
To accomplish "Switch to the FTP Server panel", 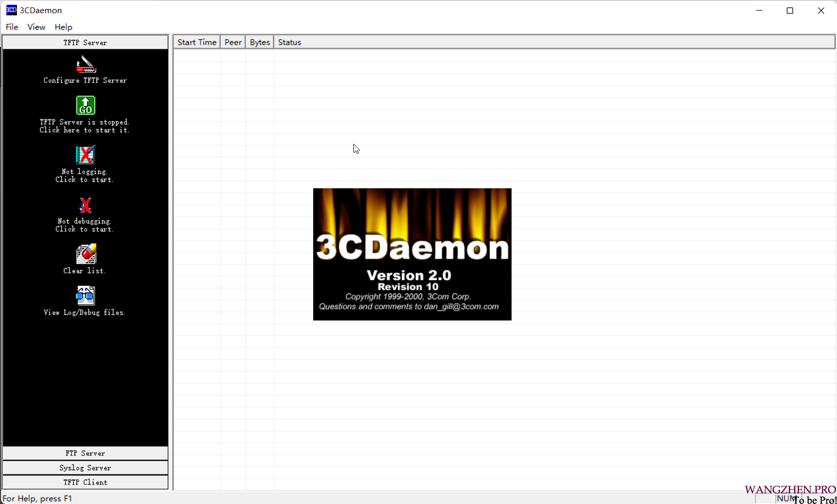I will 85,453.
